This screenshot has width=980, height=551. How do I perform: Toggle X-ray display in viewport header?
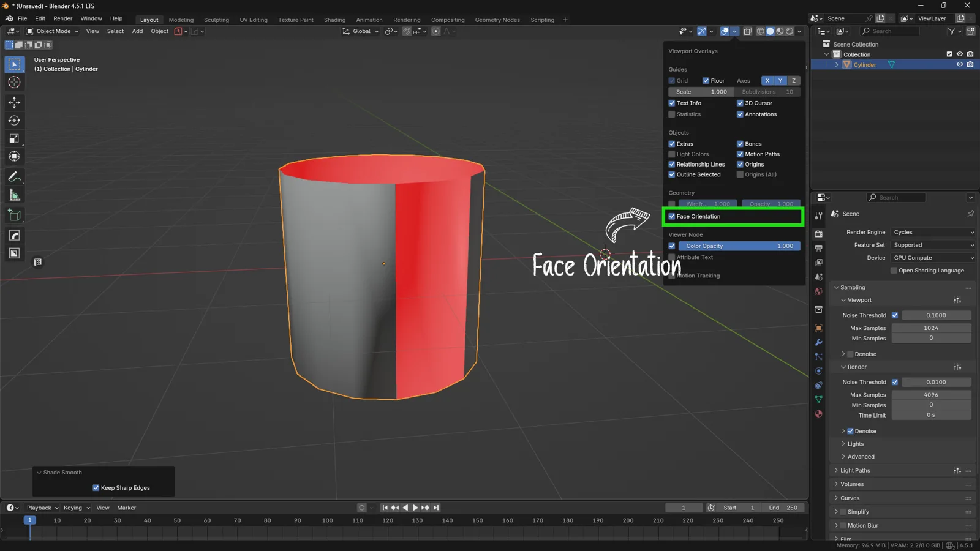[x=748, y=31]
